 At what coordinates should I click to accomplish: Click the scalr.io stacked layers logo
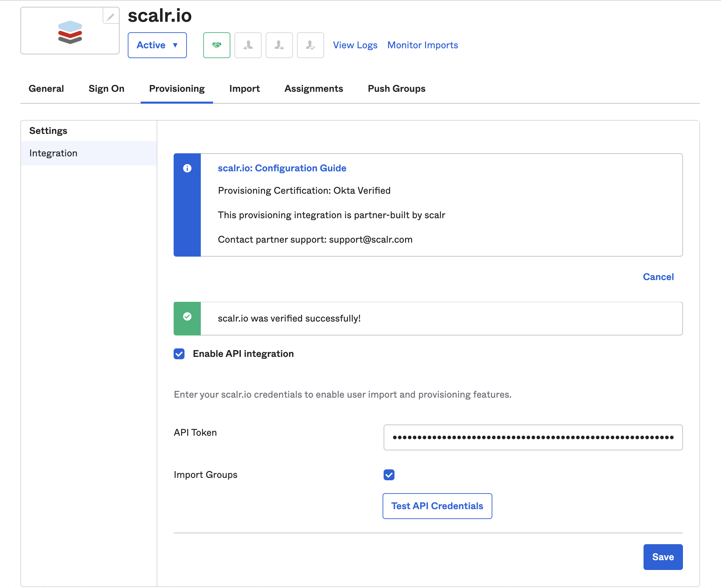pyautogui.click(x=70, y=32)
